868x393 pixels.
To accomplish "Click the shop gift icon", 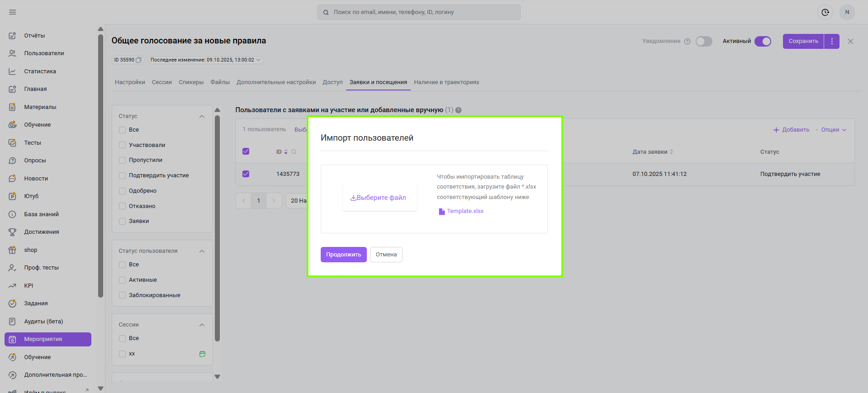I will click(13, 250).
